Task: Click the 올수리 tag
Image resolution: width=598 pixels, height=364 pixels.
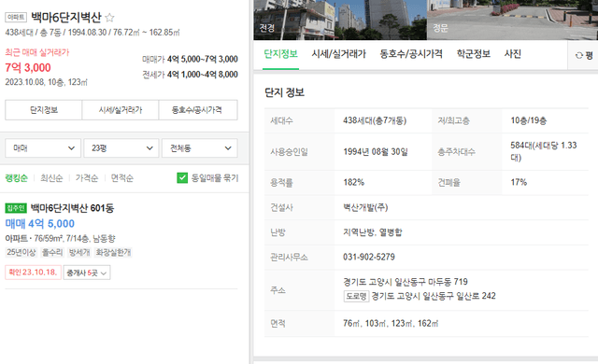Action: [52, 252]
